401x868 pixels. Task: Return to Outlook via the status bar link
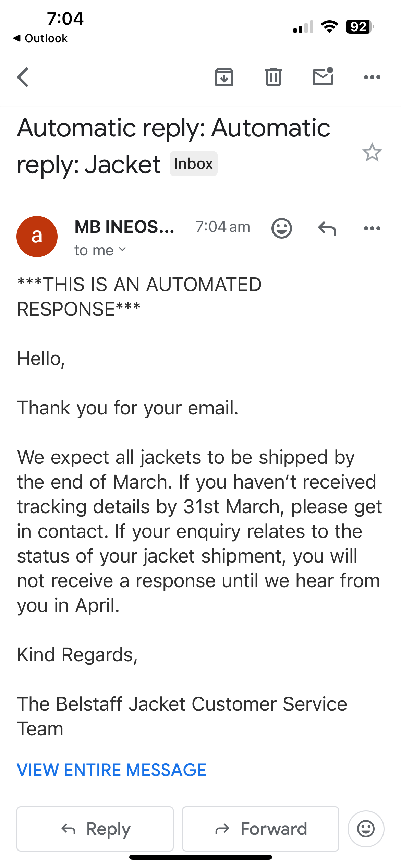40,38
